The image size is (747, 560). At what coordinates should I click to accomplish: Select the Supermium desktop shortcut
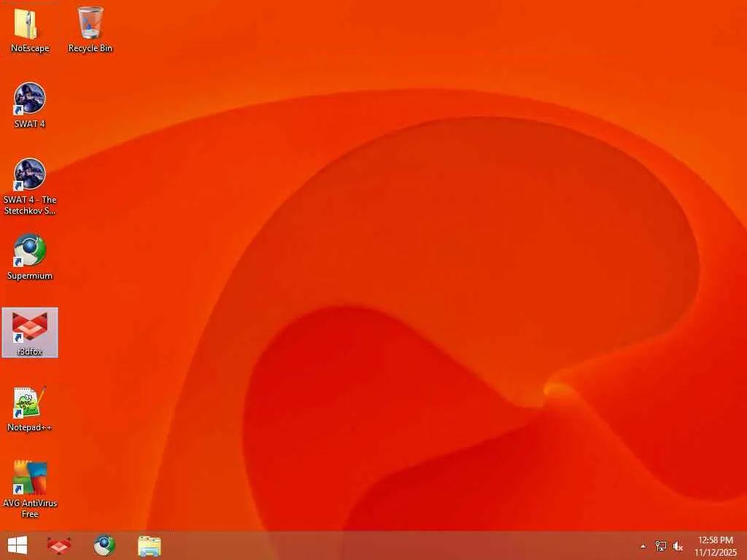point(29,256)
